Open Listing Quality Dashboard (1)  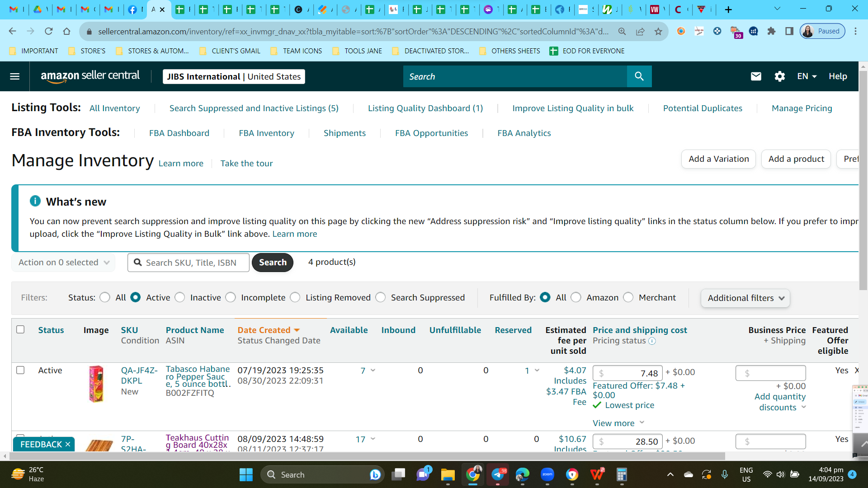(425, 108)
